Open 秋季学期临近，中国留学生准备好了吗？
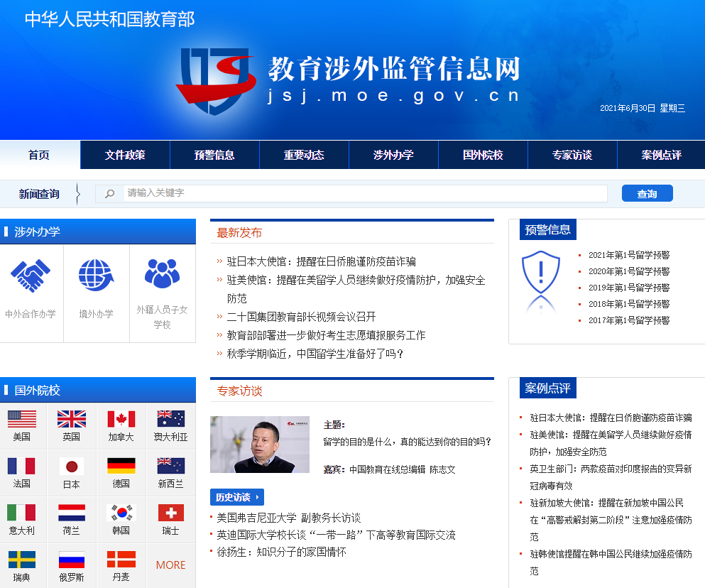 (x=315, y=354)
